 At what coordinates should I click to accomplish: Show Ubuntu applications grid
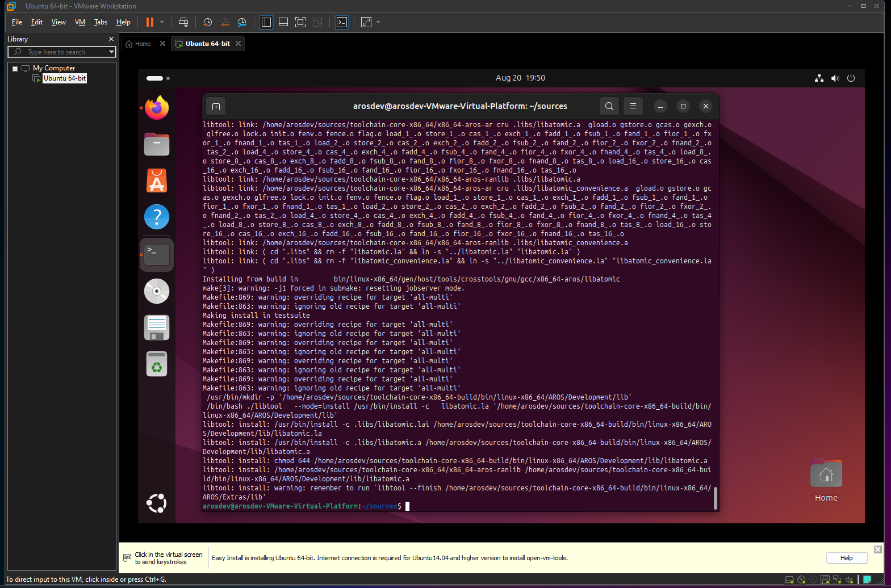click(x=157, y=503)
